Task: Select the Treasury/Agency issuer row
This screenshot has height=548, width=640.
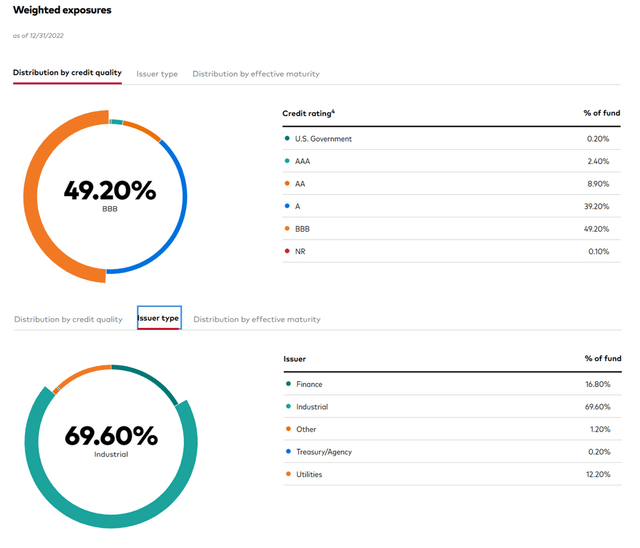Action: pos(452,452)
